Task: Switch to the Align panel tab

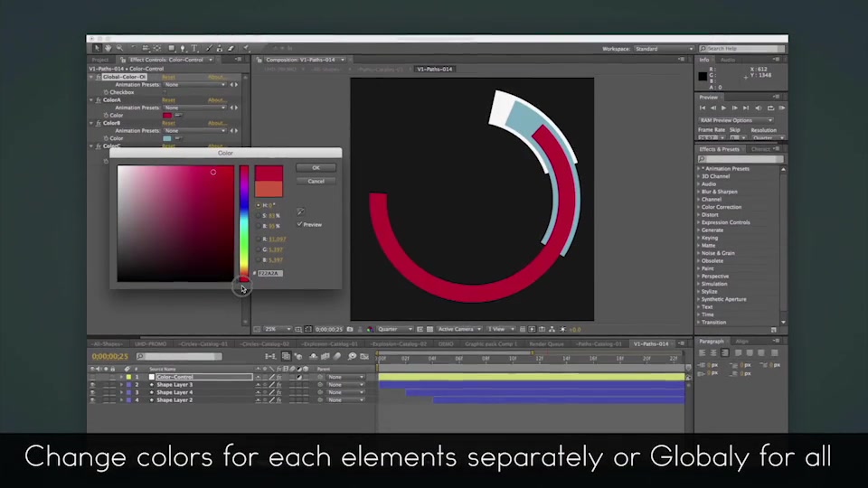Action: click(741, 342)
